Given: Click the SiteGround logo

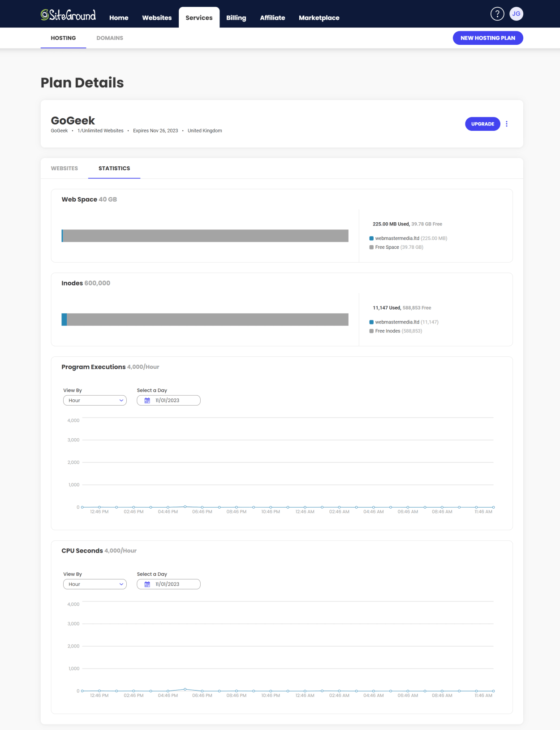Looking at the screenshot, I should [x=68, y=15].
